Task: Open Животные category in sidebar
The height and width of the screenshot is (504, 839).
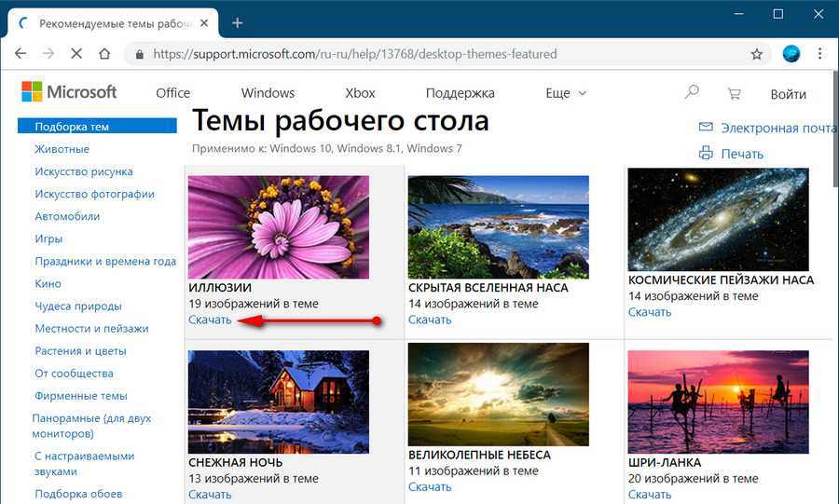Action: pos(62,149)
